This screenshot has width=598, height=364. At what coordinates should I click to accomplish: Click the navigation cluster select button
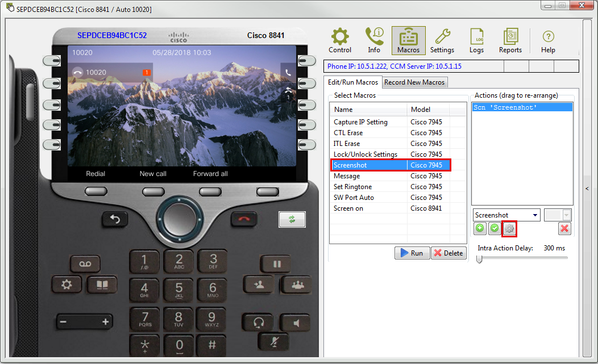tap(179, 220)
